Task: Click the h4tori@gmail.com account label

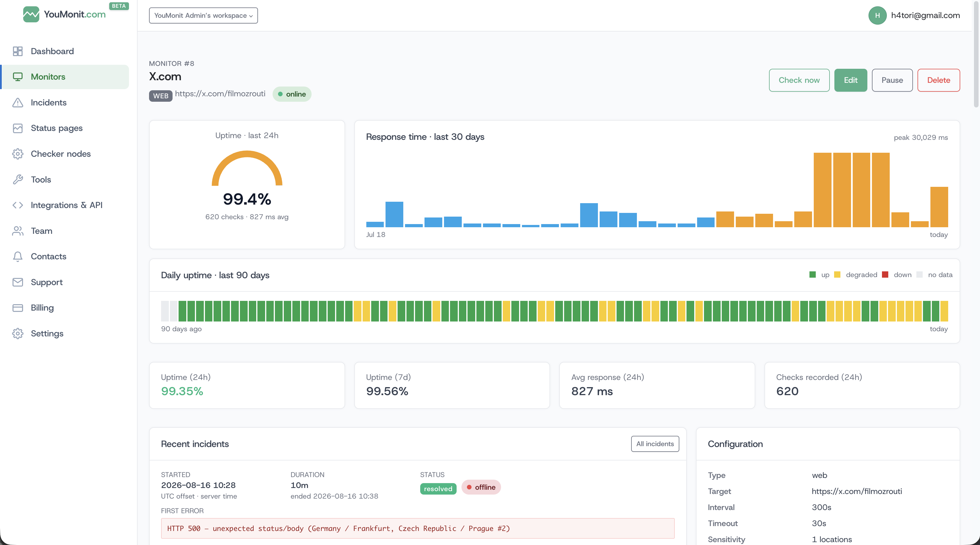Action: 925,15
